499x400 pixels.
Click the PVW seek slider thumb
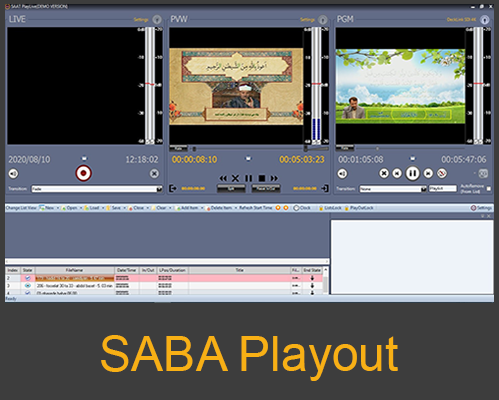point(194,149)
